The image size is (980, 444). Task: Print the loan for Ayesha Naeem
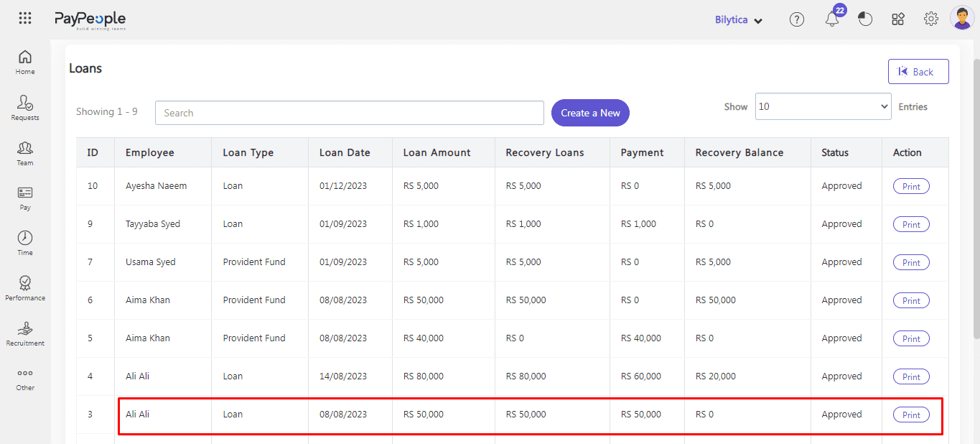(x=911, y=186)
